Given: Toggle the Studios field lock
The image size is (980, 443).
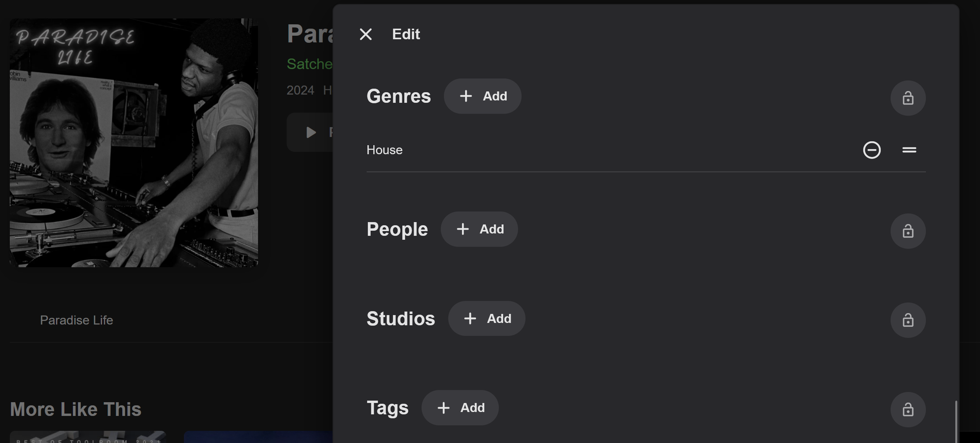Looking at the screenshot, I should [x=908, y=320].
